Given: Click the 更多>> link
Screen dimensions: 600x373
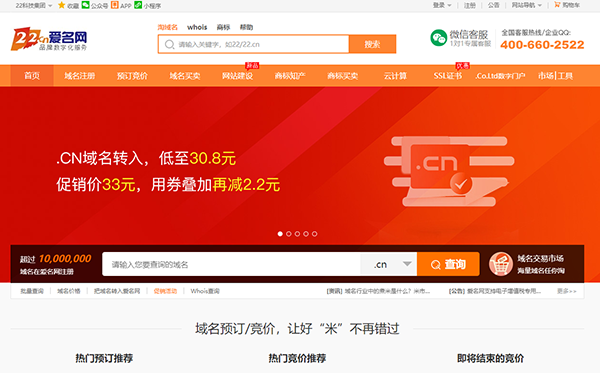Looking at the screenshot, I should coord(567,291).
